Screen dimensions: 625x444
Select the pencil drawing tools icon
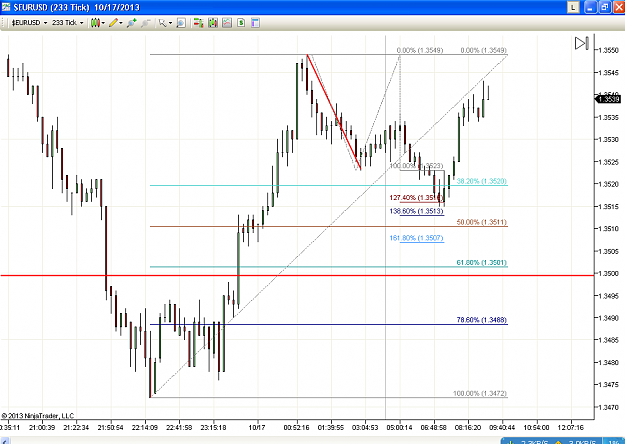tap(113, 23)
